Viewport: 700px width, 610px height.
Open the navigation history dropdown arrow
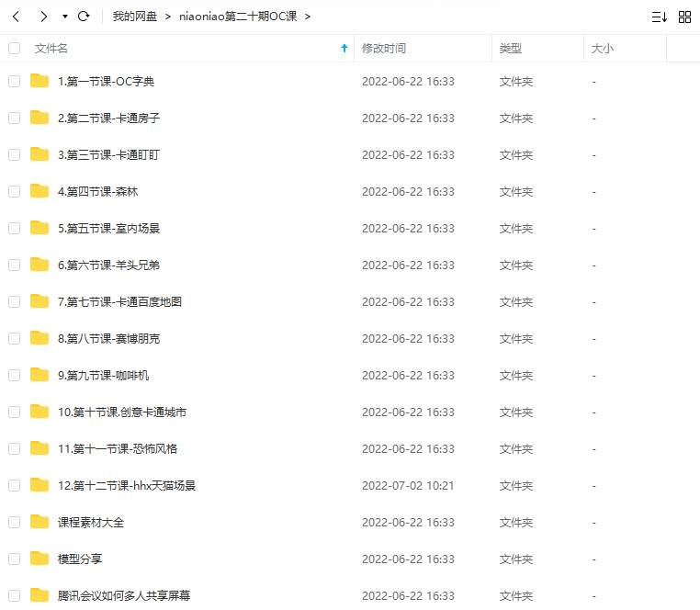64,17
